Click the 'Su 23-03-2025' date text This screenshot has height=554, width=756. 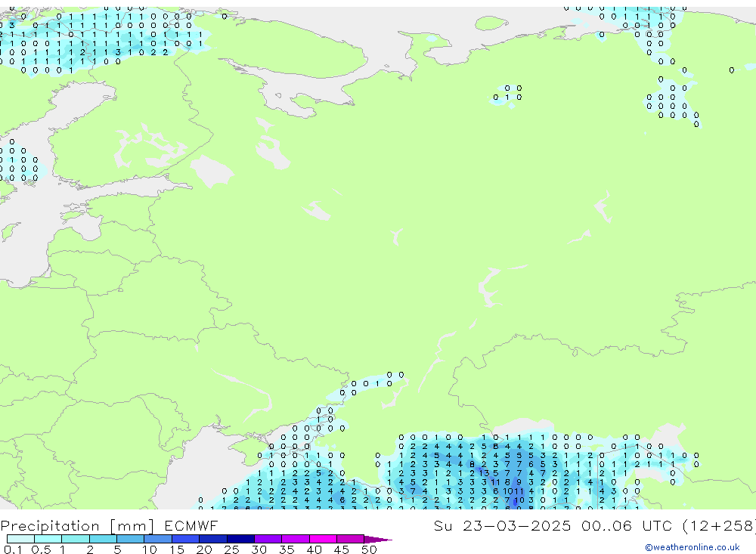click(502, 525)
